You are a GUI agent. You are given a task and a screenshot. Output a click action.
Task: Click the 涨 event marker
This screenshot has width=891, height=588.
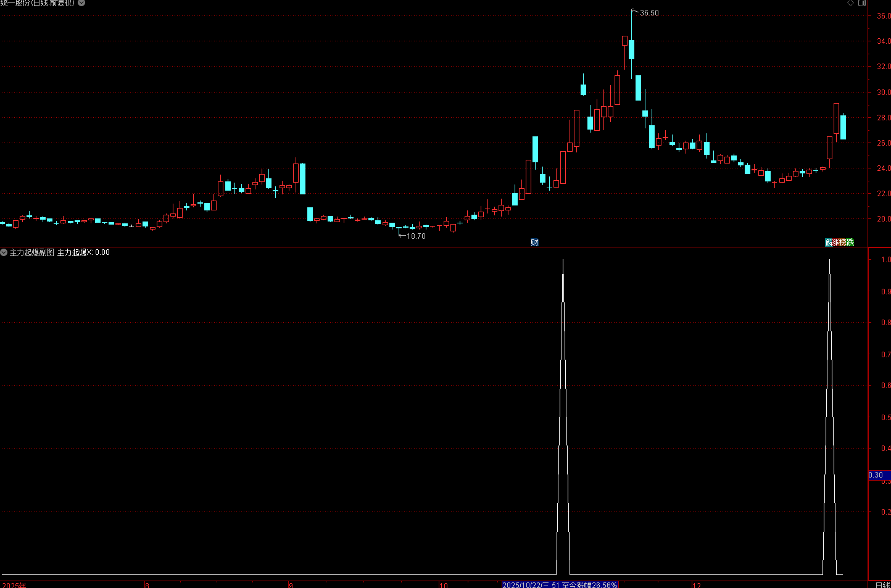[836, 242]
